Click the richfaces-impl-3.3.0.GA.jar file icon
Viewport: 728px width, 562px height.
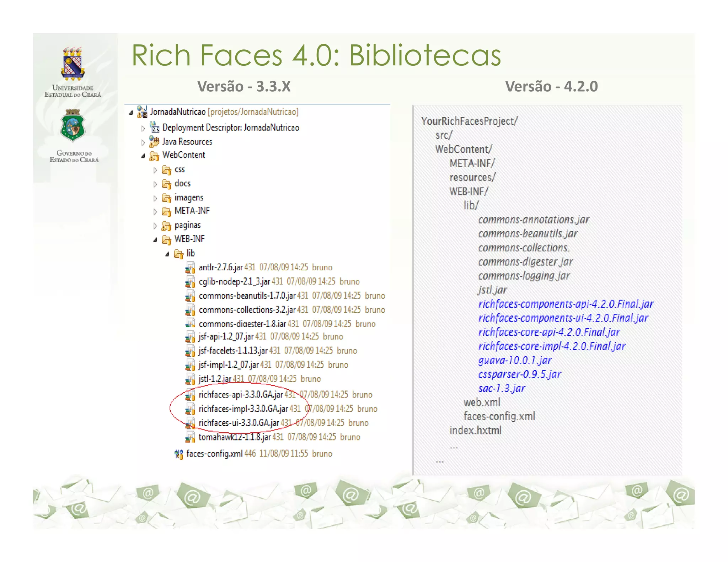point(190,409)
